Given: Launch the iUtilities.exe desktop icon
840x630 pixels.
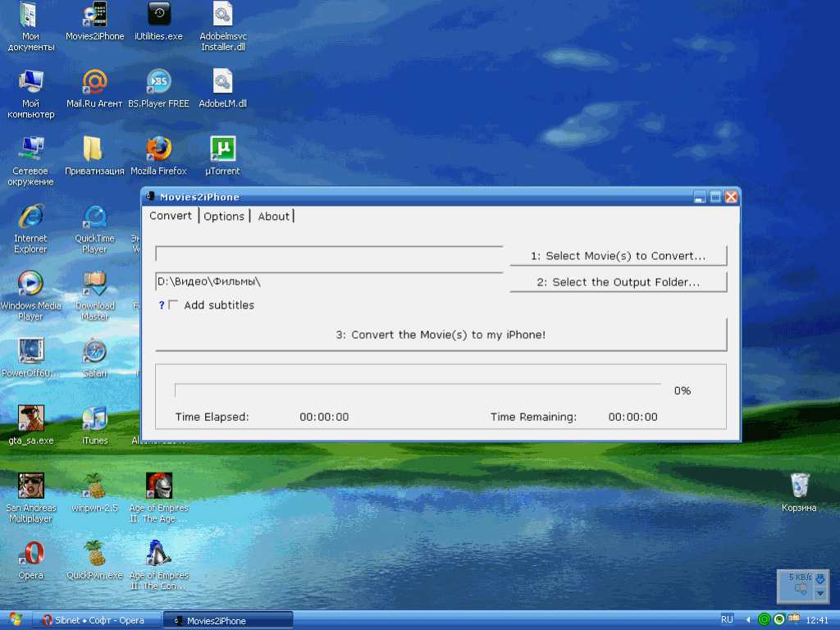Looking at the screenshot, I should [158, 16].
